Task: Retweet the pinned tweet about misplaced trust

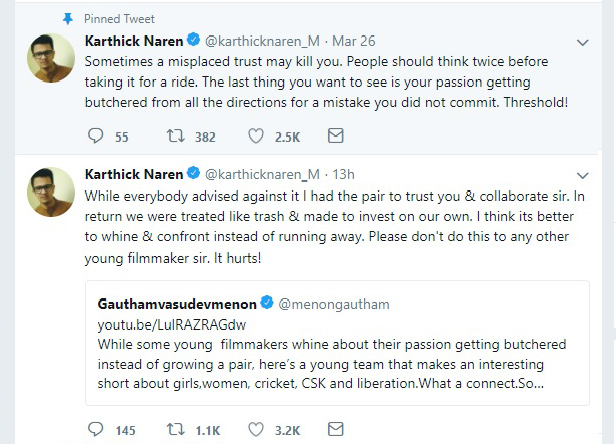Action: pos(175,136)
